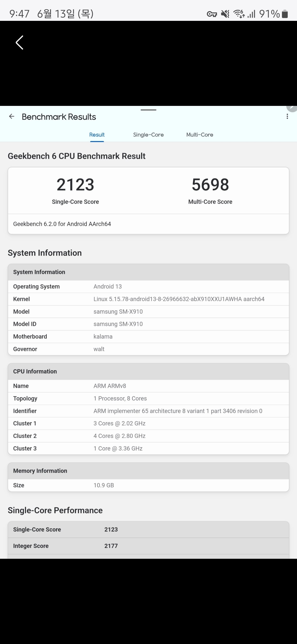Grab the sheet drag handle bar
297x644 pixels.
148,110
